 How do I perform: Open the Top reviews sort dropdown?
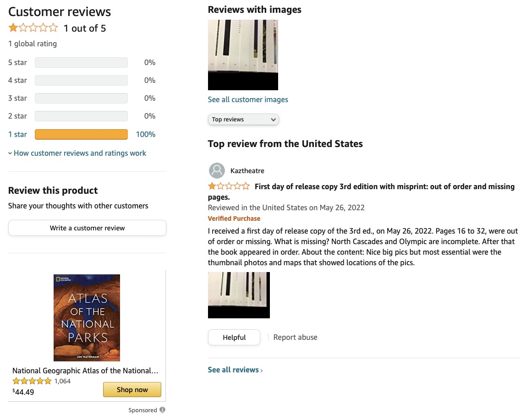pos(243,120)
